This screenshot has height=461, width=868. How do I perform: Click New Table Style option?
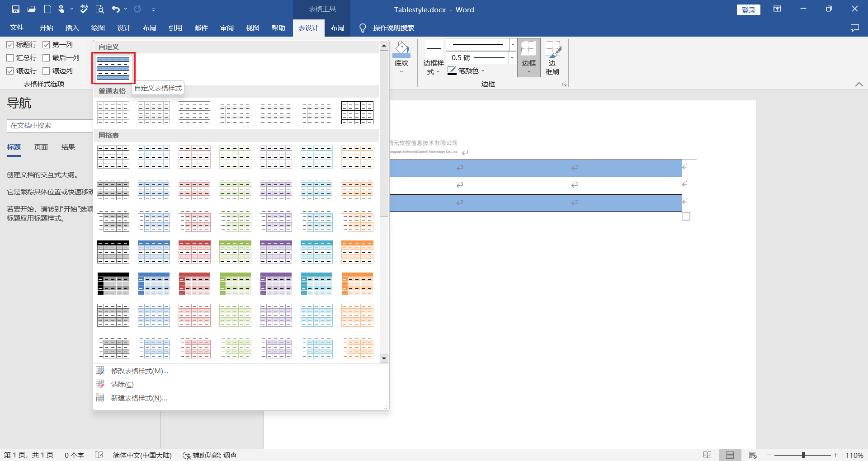[139, 398]
